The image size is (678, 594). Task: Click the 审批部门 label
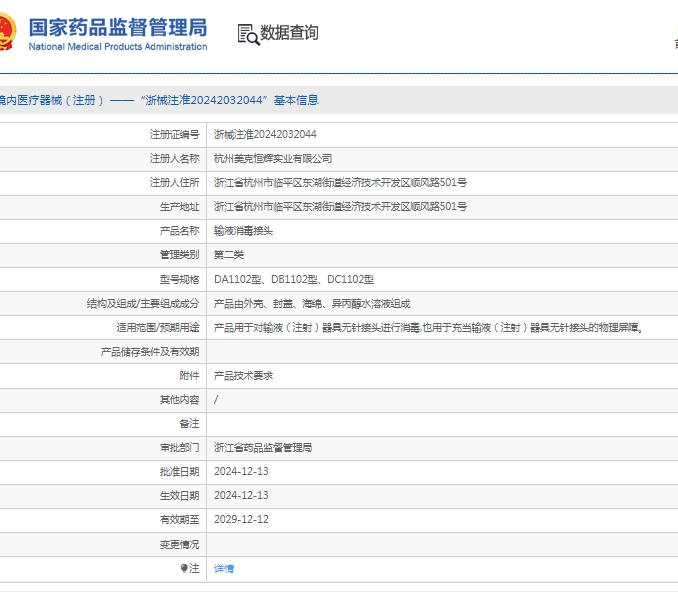click(x=179, y=447)
